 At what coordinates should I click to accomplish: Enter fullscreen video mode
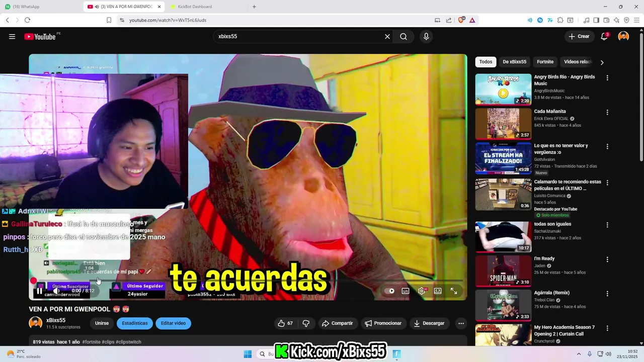coord(454,291)
